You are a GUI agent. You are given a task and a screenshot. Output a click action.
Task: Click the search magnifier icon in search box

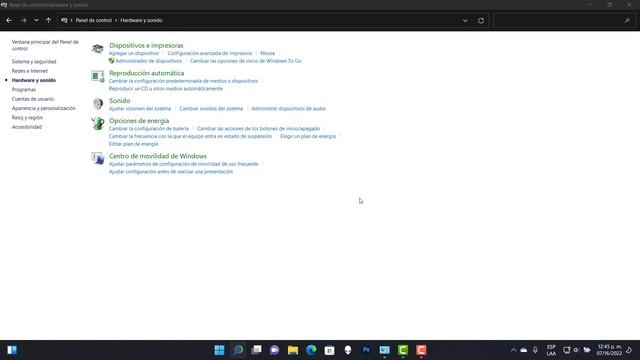[627, 20]
